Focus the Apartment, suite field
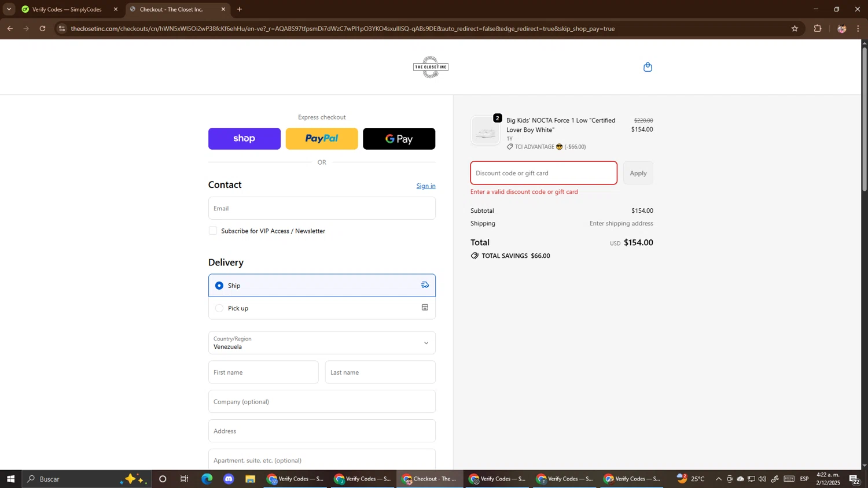The height and width of the screenshot is (488, 868). click(x=322, y=460)
